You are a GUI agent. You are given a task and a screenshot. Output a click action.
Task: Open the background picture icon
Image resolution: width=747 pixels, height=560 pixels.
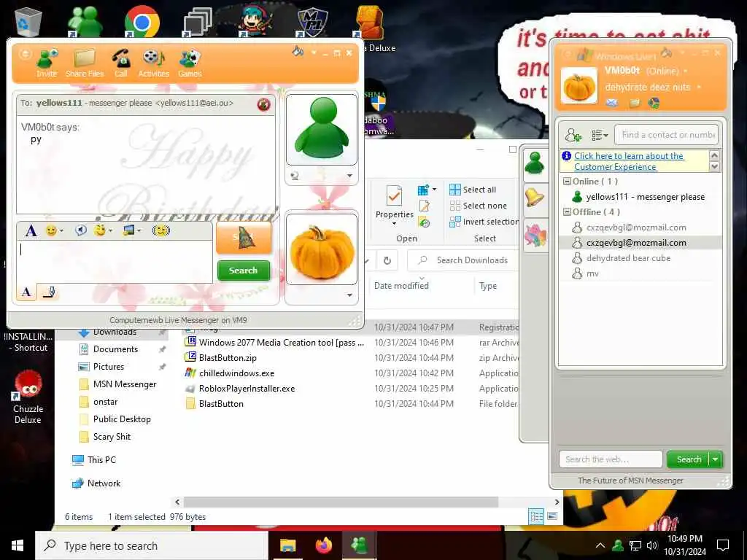tap(128, 231)
